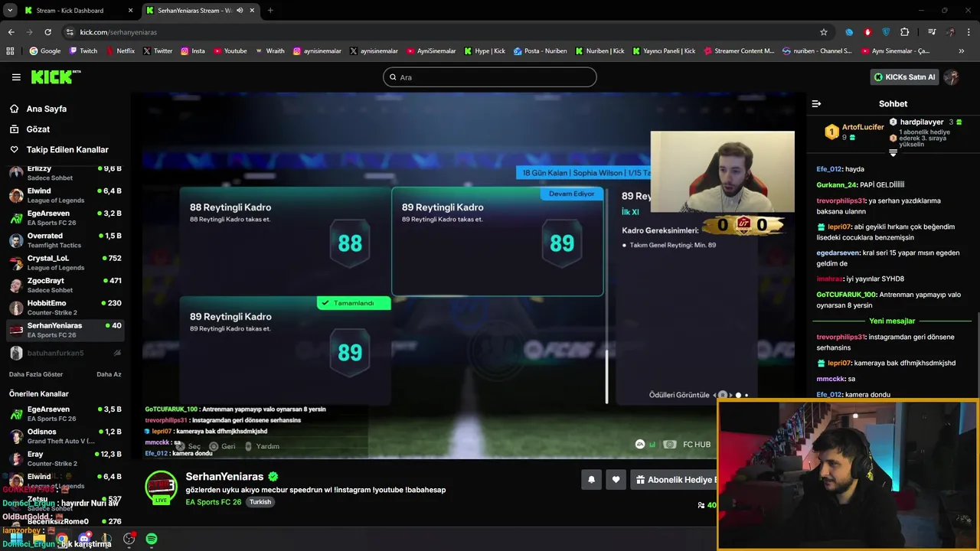Open Takip Edilen Kanallar section

point(67,150)
